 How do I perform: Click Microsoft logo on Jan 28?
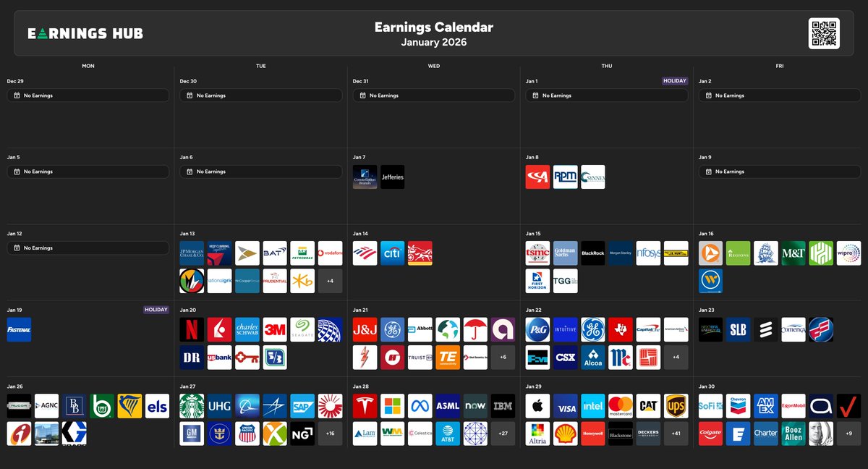coord(393,406)
